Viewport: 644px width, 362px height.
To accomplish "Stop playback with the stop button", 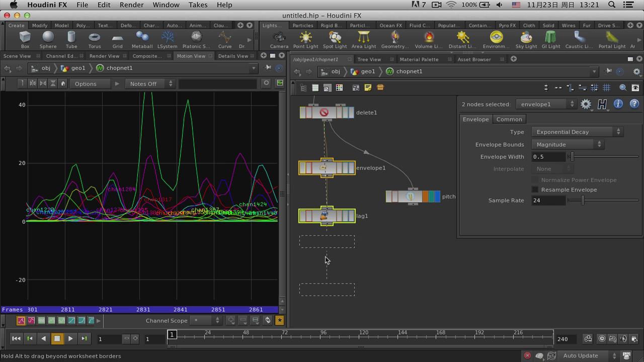I will (x=57, y=339).
